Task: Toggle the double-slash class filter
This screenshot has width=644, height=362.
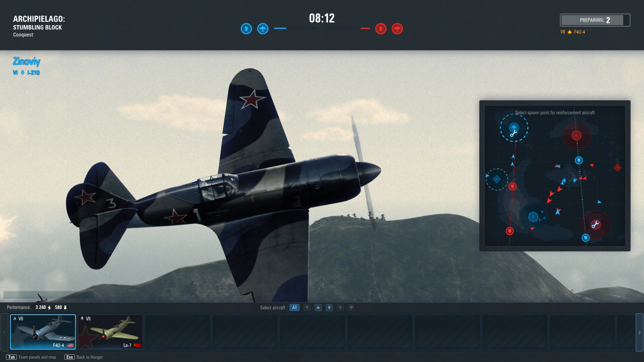Action: click(340, 307)
